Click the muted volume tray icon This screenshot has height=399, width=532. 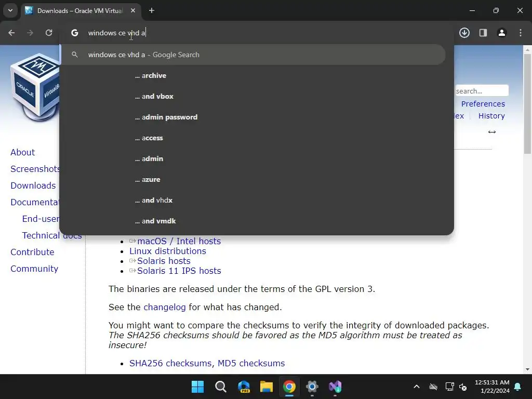click(x=463, y=387)
